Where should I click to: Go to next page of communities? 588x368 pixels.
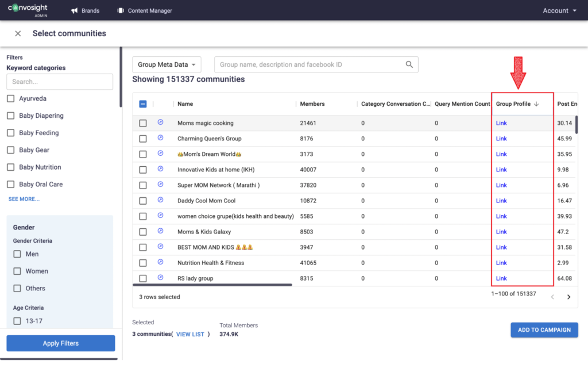tap(568, 297)
